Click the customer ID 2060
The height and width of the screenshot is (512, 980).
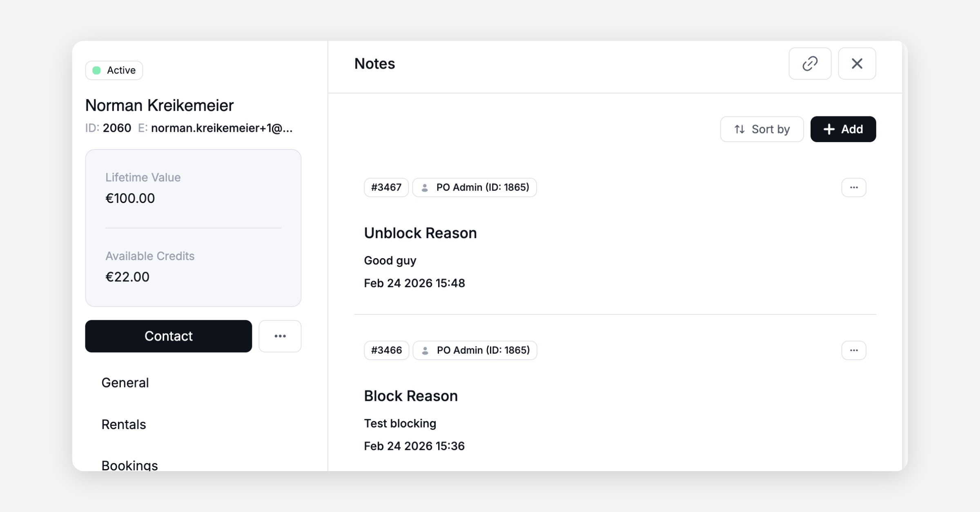point(117,128)
